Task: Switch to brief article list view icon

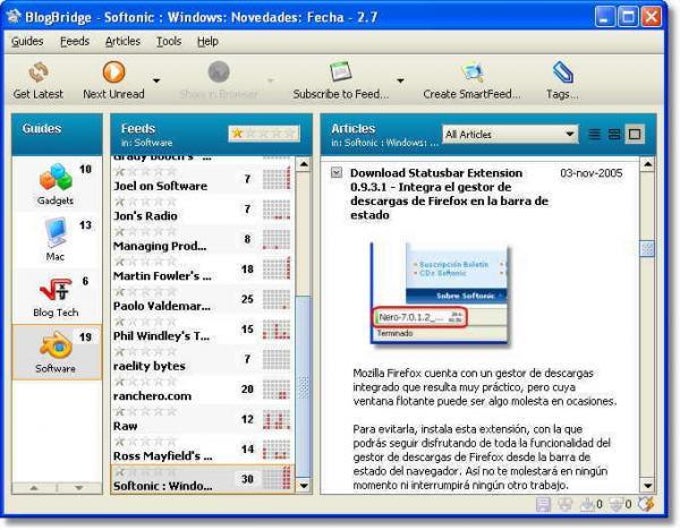Action: 594,134
